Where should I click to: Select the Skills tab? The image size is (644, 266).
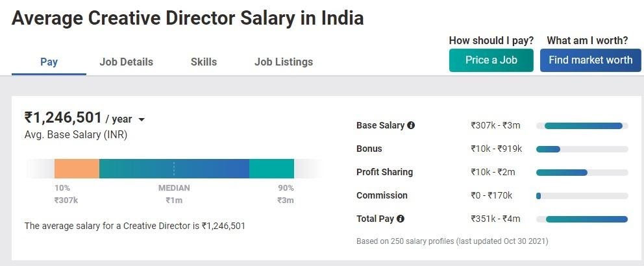(204, 62)
